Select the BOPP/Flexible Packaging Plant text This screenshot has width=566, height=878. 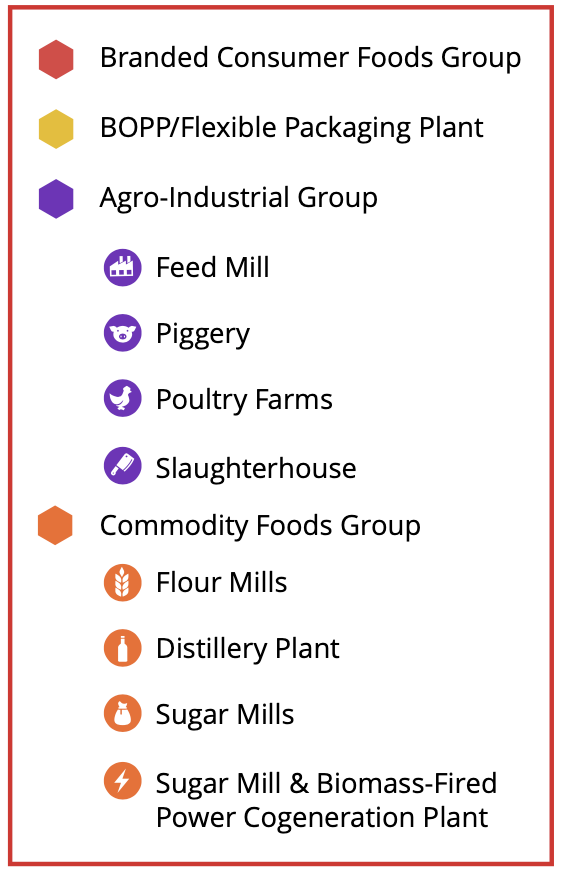(x=291, y=128)
